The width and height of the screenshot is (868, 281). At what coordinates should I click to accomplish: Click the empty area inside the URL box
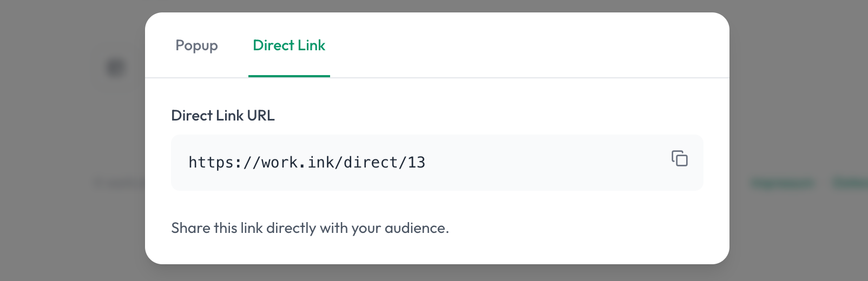(547, 163)
